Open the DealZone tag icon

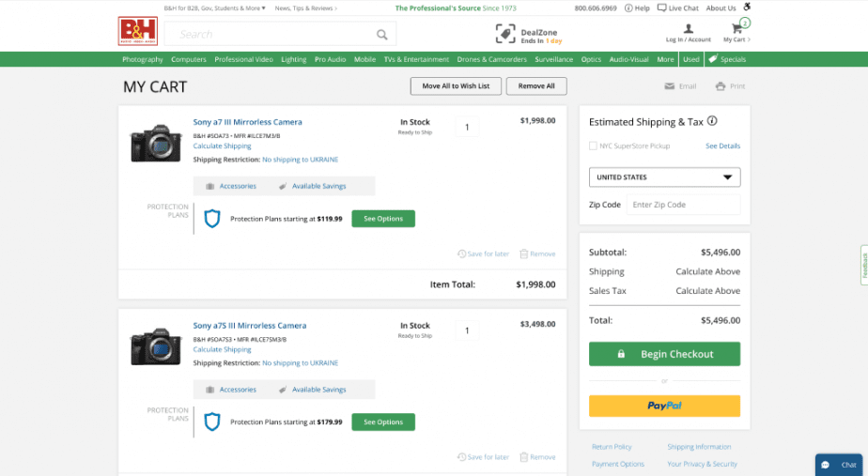tap(504, 34)
